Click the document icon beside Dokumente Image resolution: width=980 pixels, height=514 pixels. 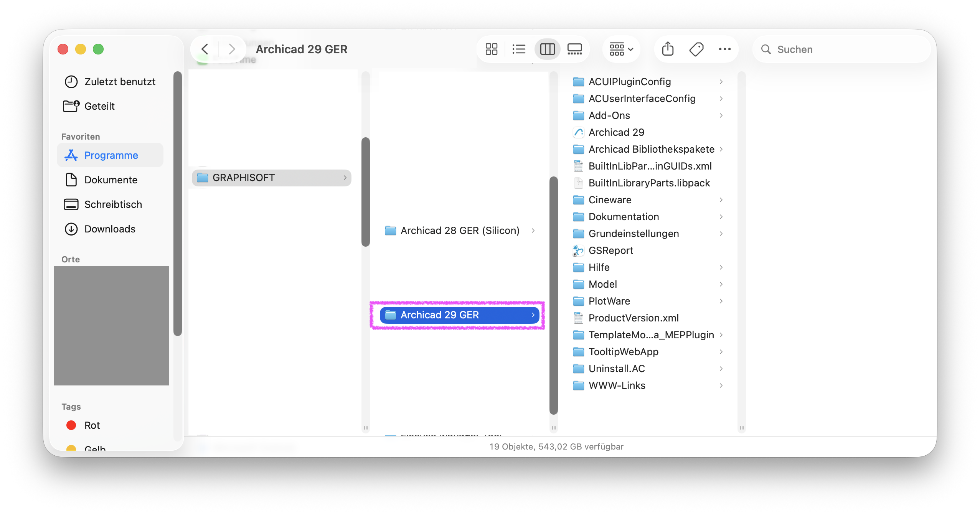tap(71, 180)
